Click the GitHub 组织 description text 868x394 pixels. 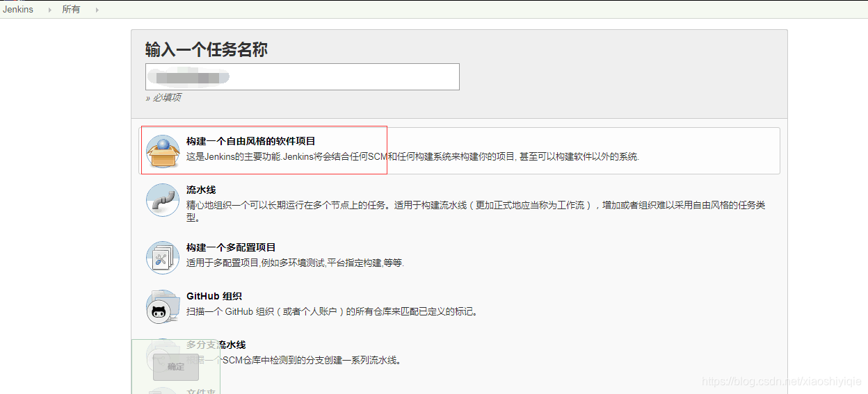pos(332,311)
